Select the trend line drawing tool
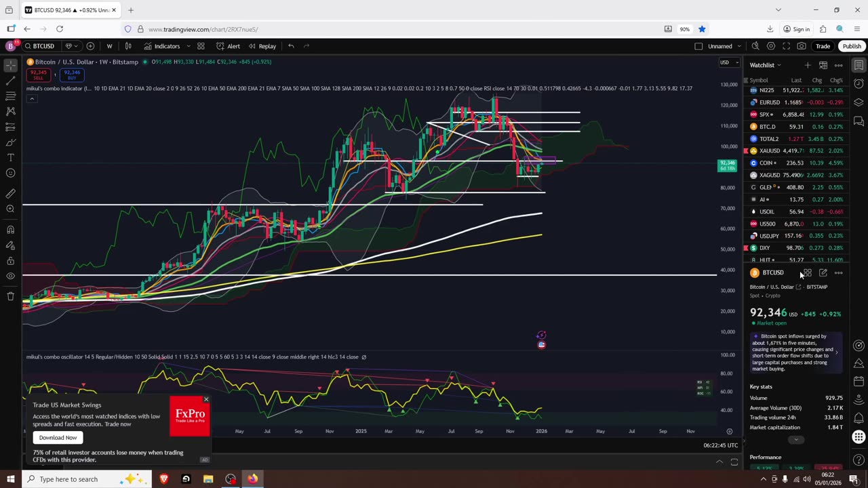This screenshot has width=868, height=488. click(x=10, y=81)
